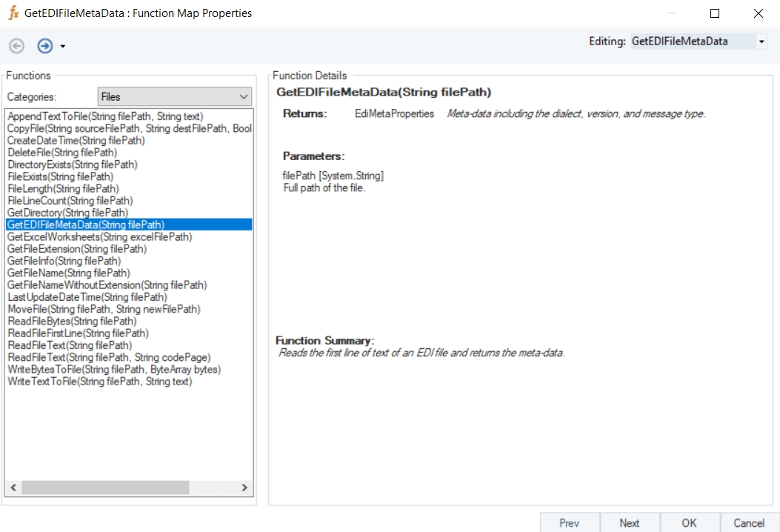
Task: Click the horizontal scrollbar thumb
Action: 105,488
